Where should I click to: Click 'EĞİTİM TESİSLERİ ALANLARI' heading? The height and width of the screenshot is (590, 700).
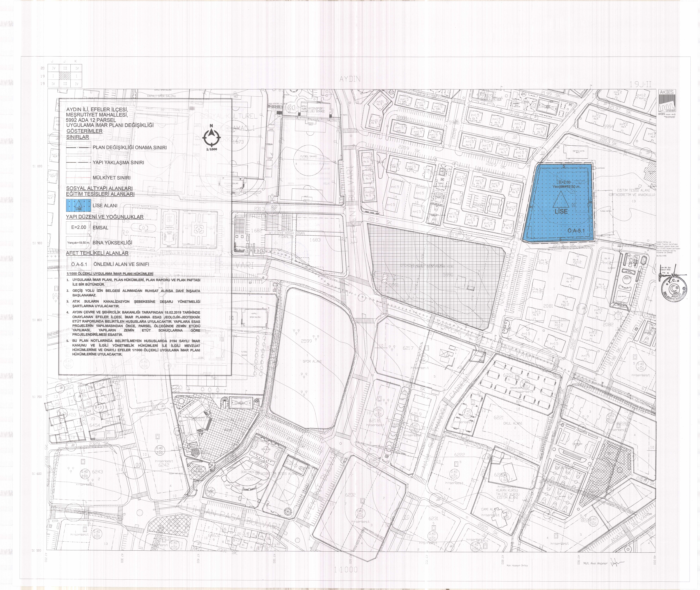tap(100, 194)
